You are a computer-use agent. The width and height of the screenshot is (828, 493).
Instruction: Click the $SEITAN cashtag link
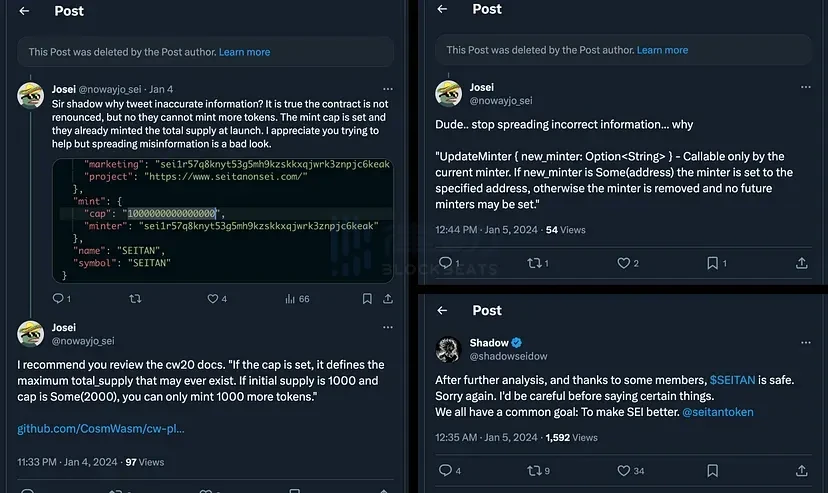733,380
